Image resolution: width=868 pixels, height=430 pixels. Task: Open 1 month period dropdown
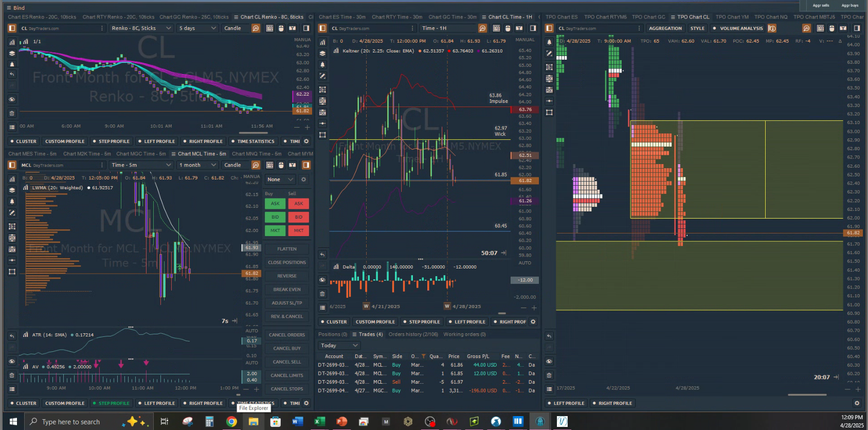[197, 165]
